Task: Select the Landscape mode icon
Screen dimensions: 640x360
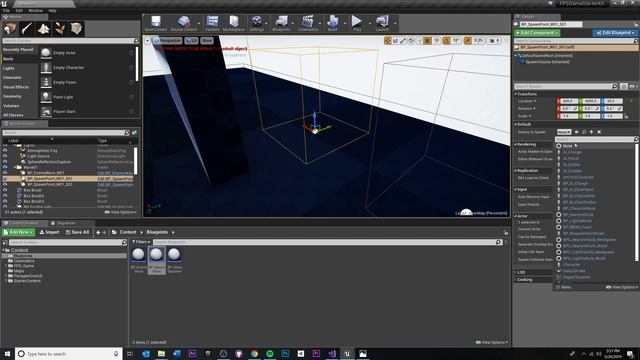Action: 43,29
